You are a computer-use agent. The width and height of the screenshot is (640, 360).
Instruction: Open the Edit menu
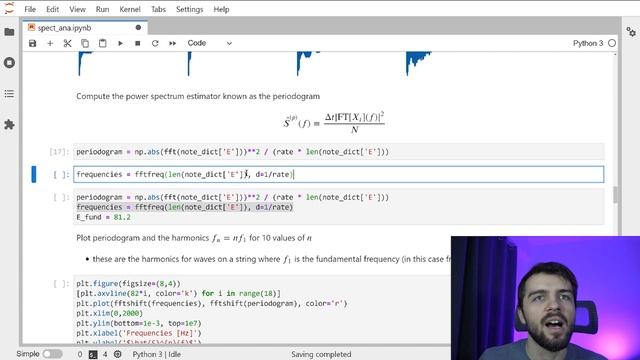click(x=52, y=9)
